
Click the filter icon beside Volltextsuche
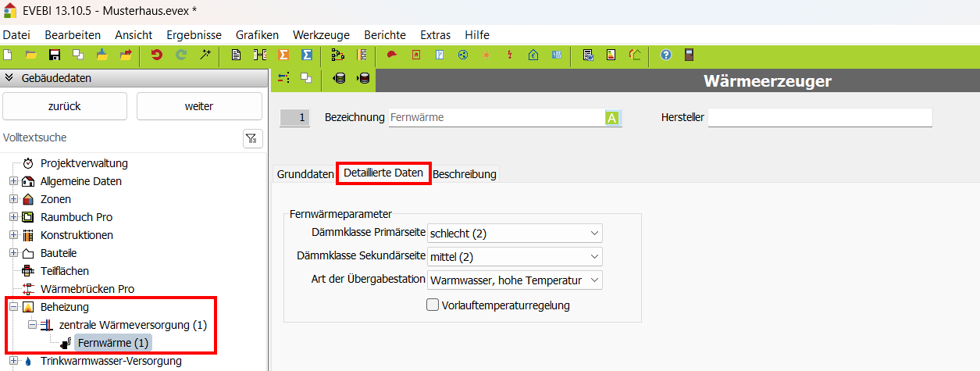[252, 138]
